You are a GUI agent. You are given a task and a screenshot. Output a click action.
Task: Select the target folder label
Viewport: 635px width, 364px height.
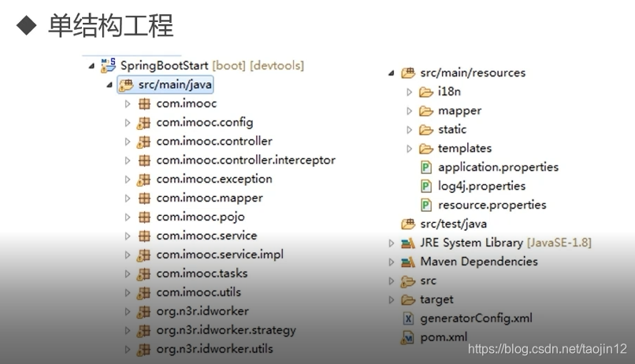436,299
